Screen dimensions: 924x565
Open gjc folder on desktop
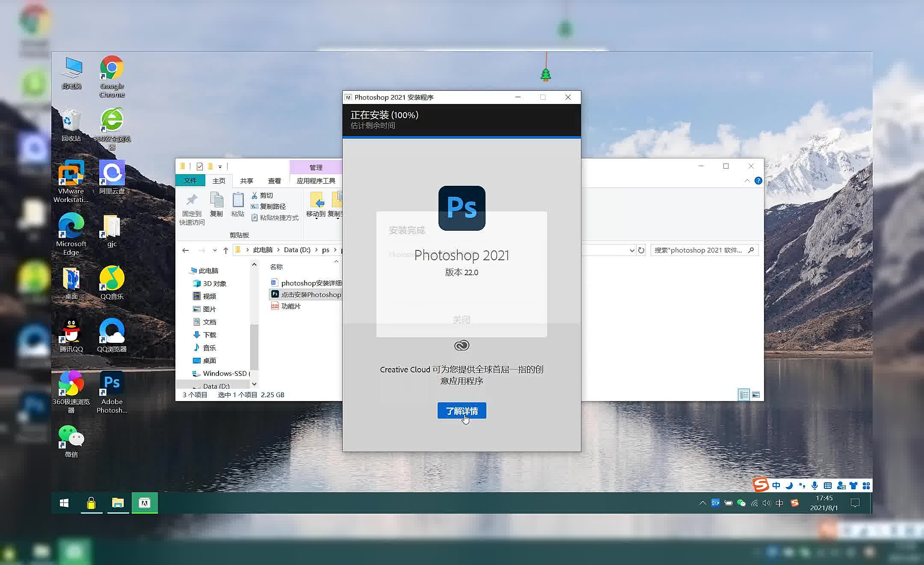coord(112,230)
